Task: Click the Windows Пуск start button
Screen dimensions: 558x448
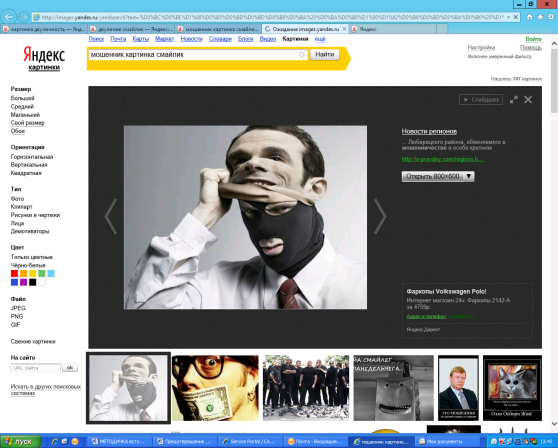Action: (21, 442)
